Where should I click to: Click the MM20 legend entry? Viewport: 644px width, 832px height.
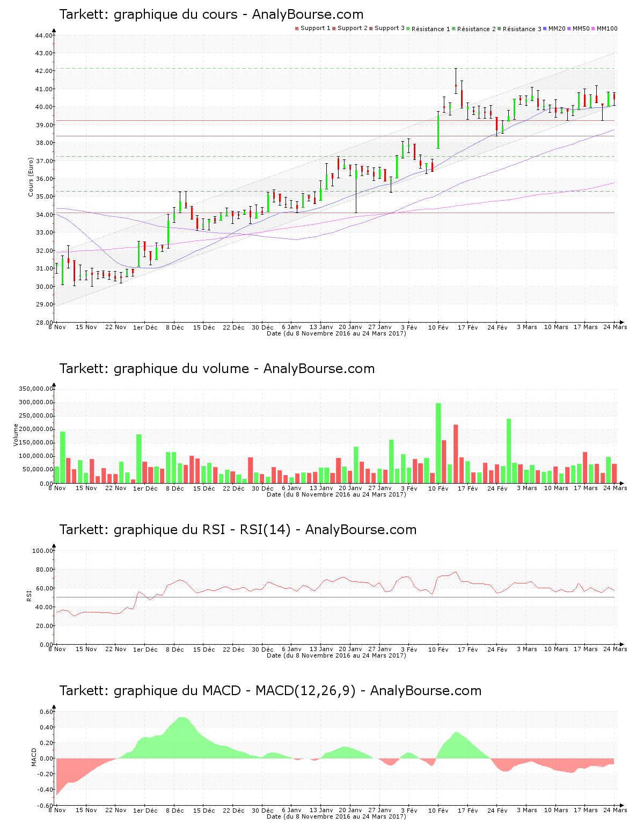pyautogui.click(x=554, y=28)
